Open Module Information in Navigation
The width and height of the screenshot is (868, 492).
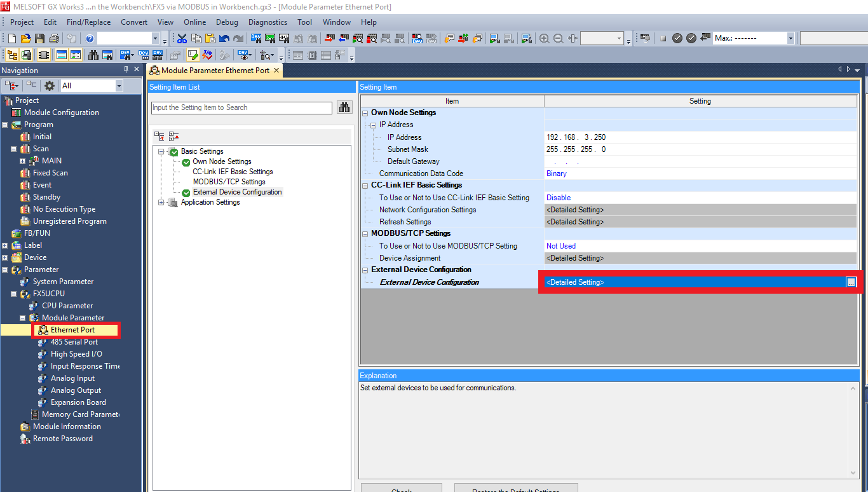(x=67, y=427)
